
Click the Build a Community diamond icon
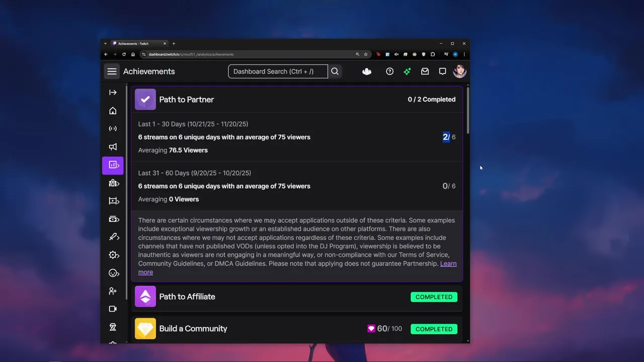[x=145, y=329]
